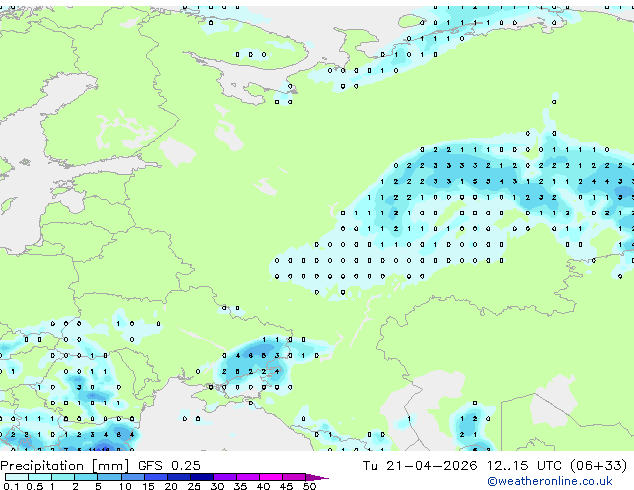Viewport: 634px width, 490px height.
Task: Pick the 25–30 mm navy legend swatch
Action: (x=202, y=477)
